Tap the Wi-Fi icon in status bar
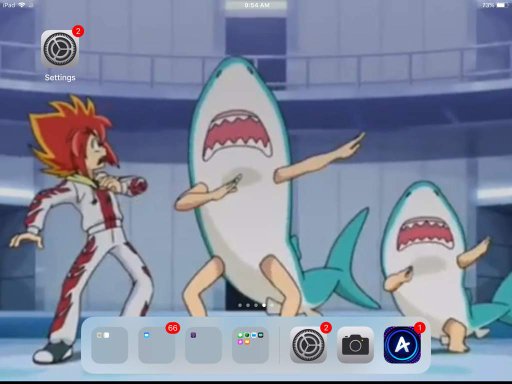Viewport: 512px width, 384px height. tap(22, 5)
